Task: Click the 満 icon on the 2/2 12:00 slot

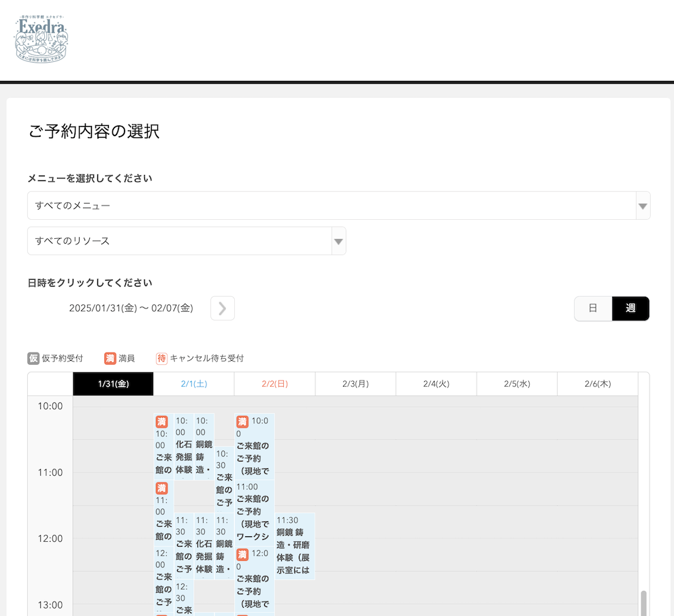Action: pyautogui.click(x=242, y=555)
